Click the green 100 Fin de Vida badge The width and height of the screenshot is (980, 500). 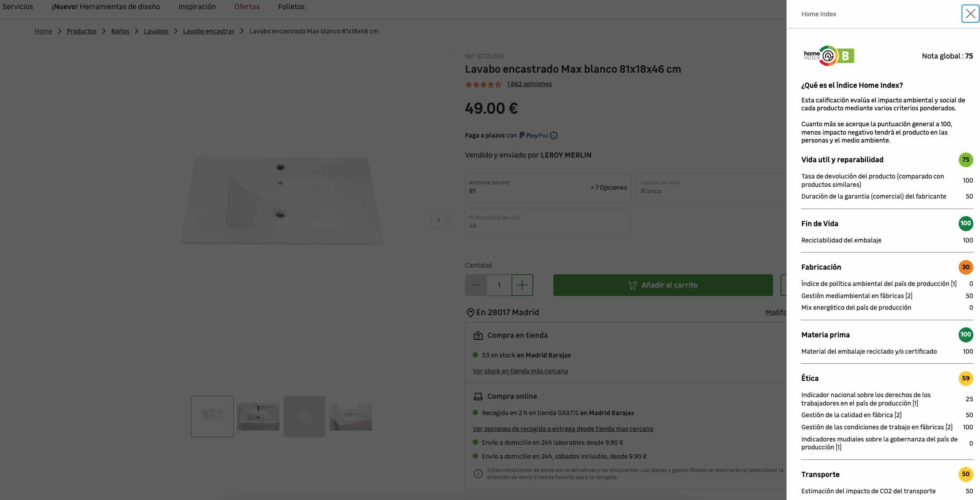[x=966, y=224]
